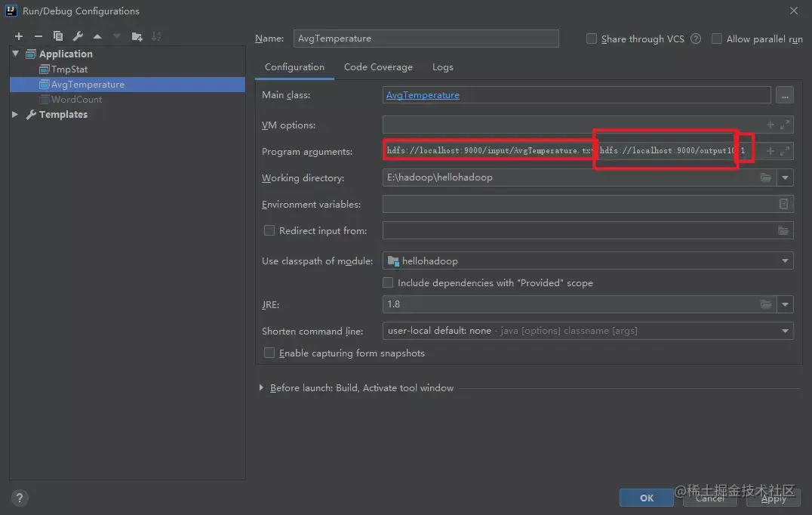Browse for the working directory folder

(x=766, y=178)
